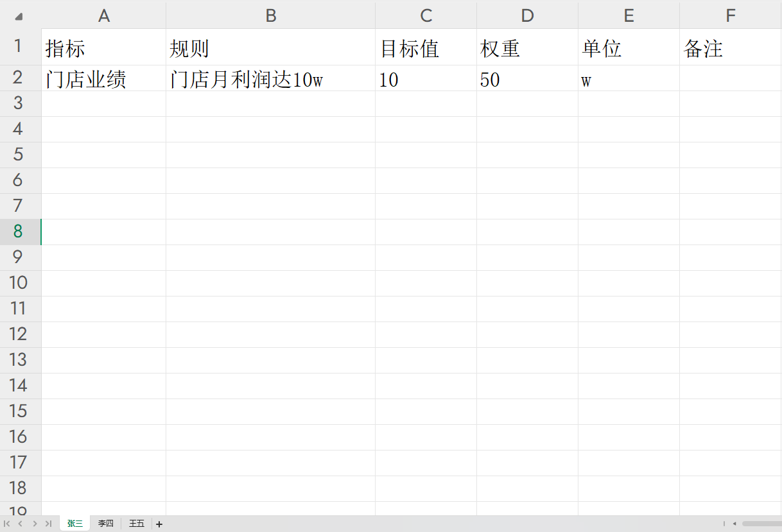Jump to the first sheet tab
This screenshot has width=782, height=532.
(x=7, y=524)
